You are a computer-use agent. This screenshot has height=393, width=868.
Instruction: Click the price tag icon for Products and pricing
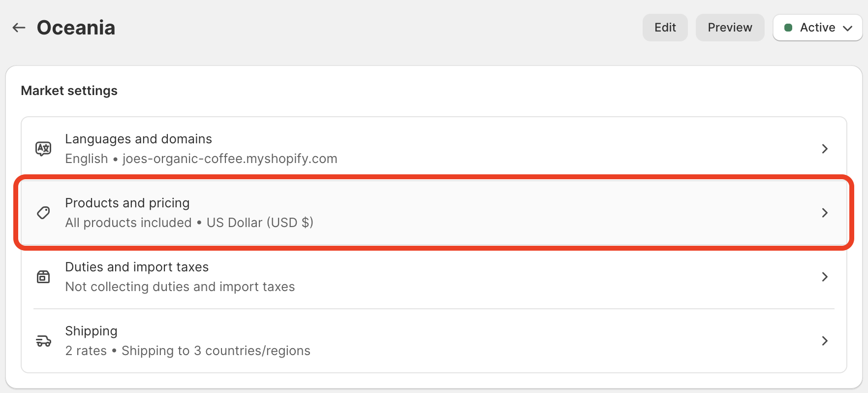(x=43, y=213)
